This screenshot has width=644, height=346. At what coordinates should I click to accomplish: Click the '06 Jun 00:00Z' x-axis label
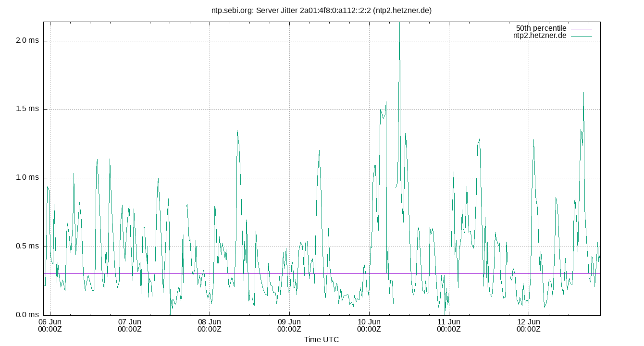(50, 325)
